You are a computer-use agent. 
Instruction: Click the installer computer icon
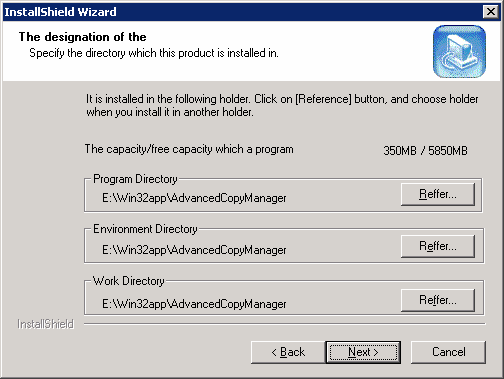point(459,51)
